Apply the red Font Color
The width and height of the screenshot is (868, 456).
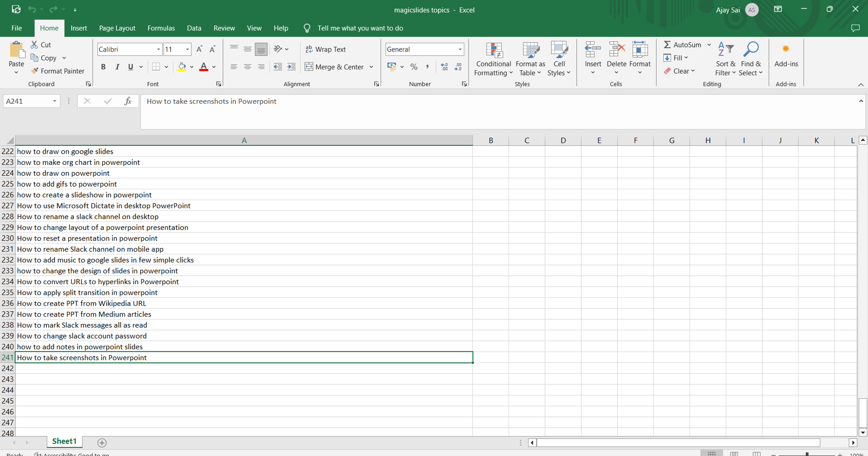coord(204,67)
